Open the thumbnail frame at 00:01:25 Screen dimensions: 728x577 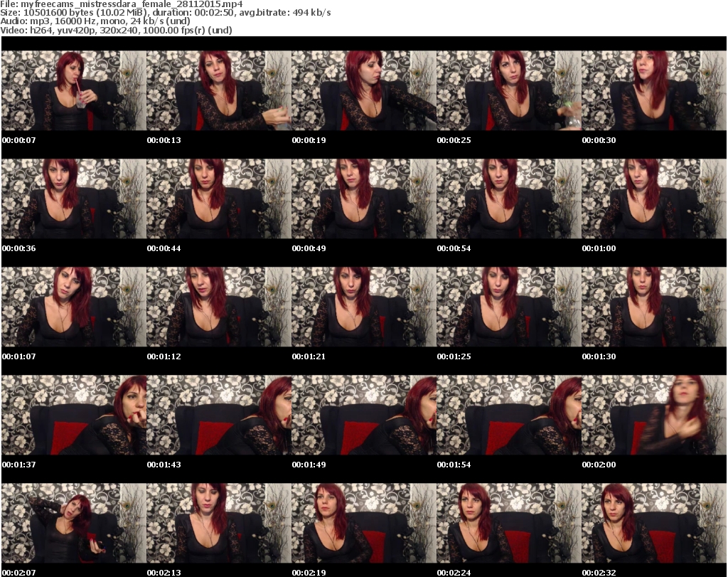509,307
